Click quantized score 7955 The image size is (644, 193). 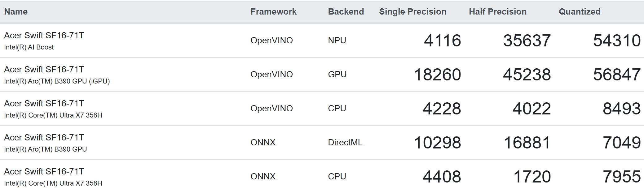point(621,177)
